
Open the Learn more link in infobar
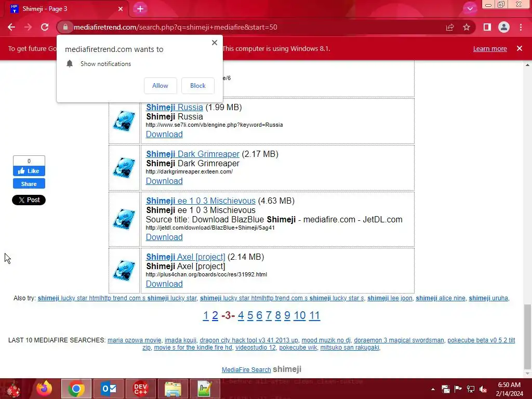click(490, 48)
